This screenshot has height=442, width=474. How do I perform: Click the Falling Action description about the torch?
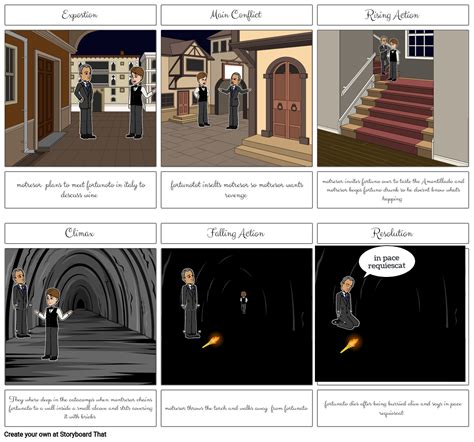coord(237,408)
